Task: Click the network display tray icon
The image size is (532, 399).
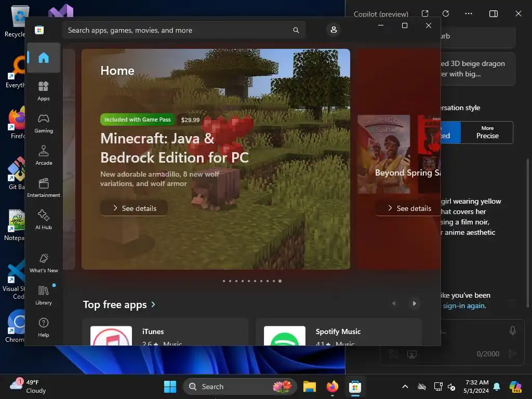Action: (x=438, y=387)
